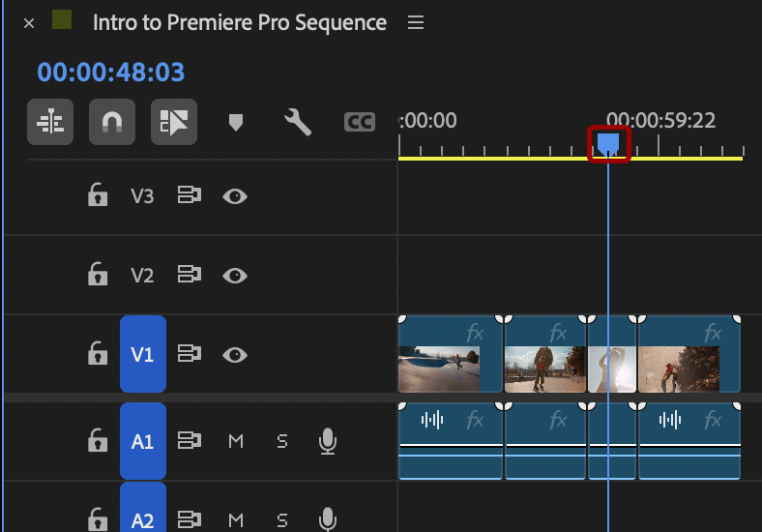Click fx badge on second A1 clip
Viewport: 762px width, 532px height.
(x=558, y=420)
